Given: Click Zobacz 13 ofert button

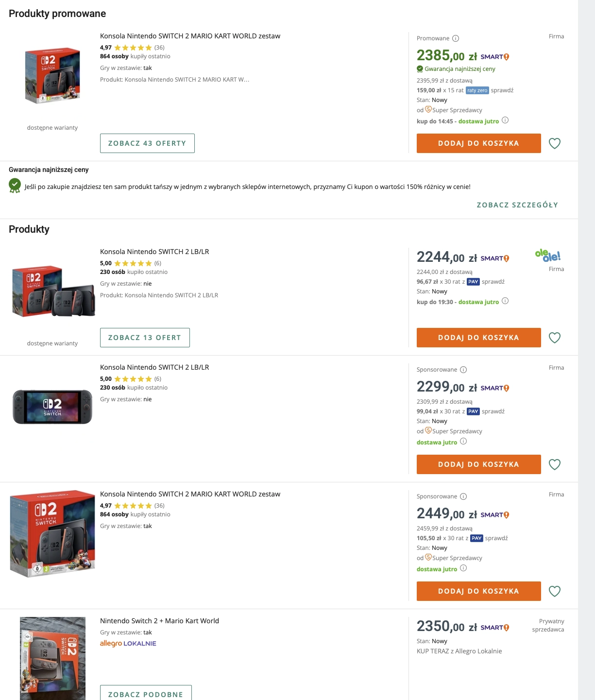Looking at the screenshot, I should [x=145, y=338].
